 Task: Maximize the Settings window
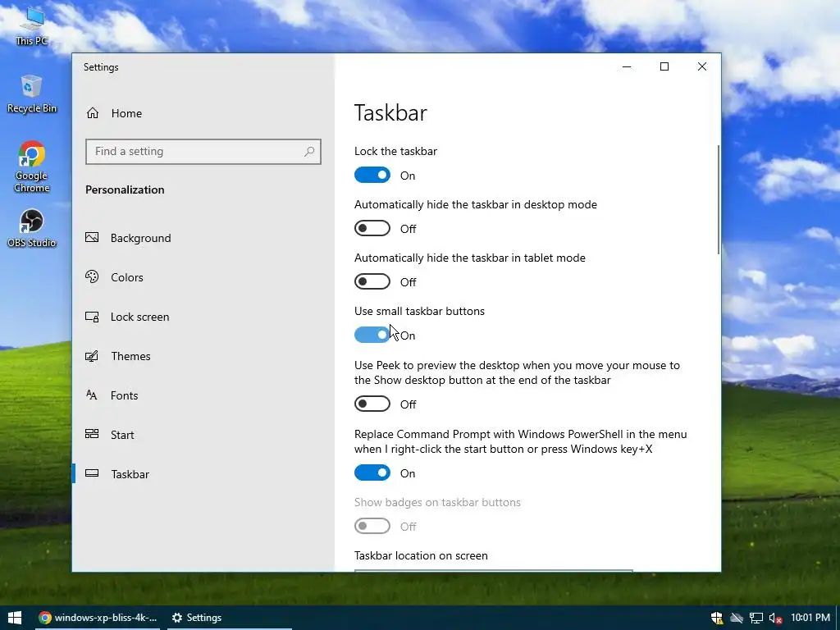tap(664, 66)
